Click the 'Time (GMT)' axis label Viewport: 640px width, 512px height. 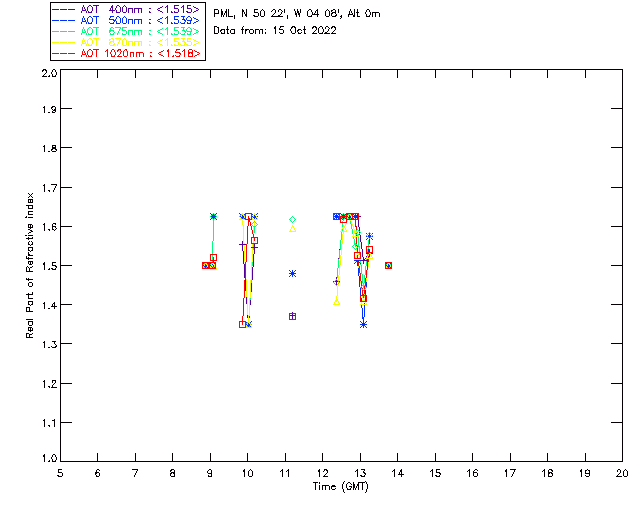[341, 487]
